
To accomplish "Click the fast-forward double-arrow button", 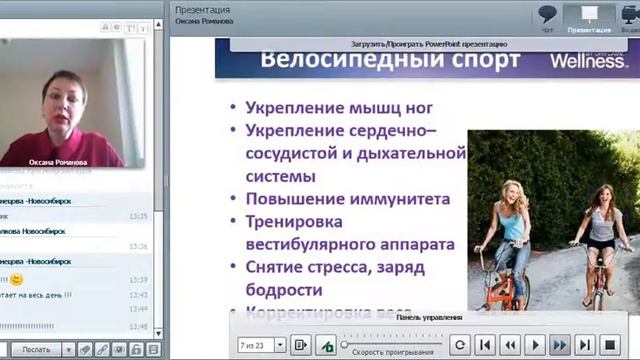I will 560,345.
